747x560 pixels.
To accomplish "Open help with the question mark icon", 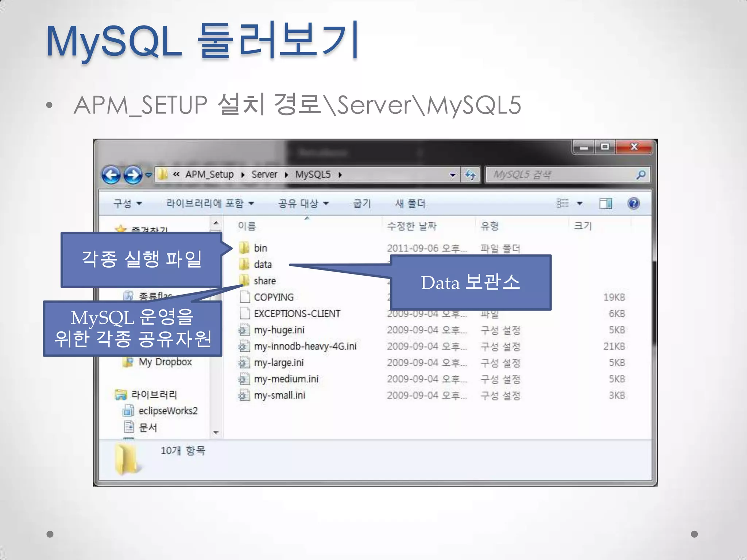I will (634, 203).
